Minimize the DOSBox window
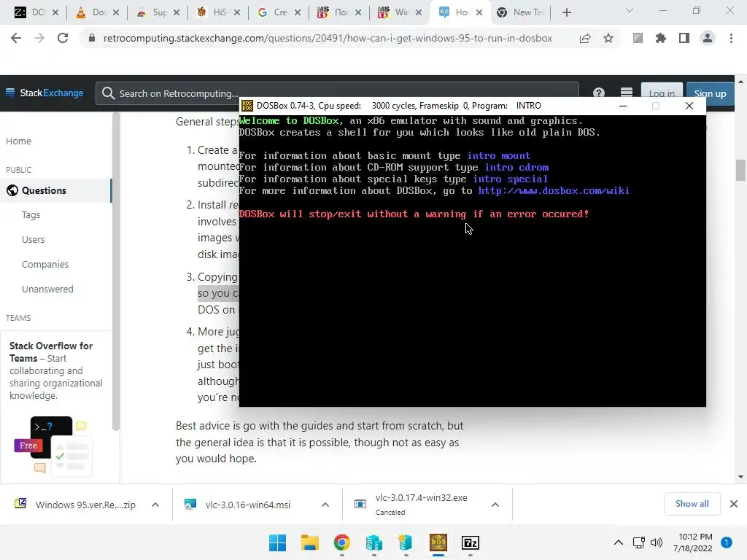This screenshot has height=560, width=747. pos(623,106)
